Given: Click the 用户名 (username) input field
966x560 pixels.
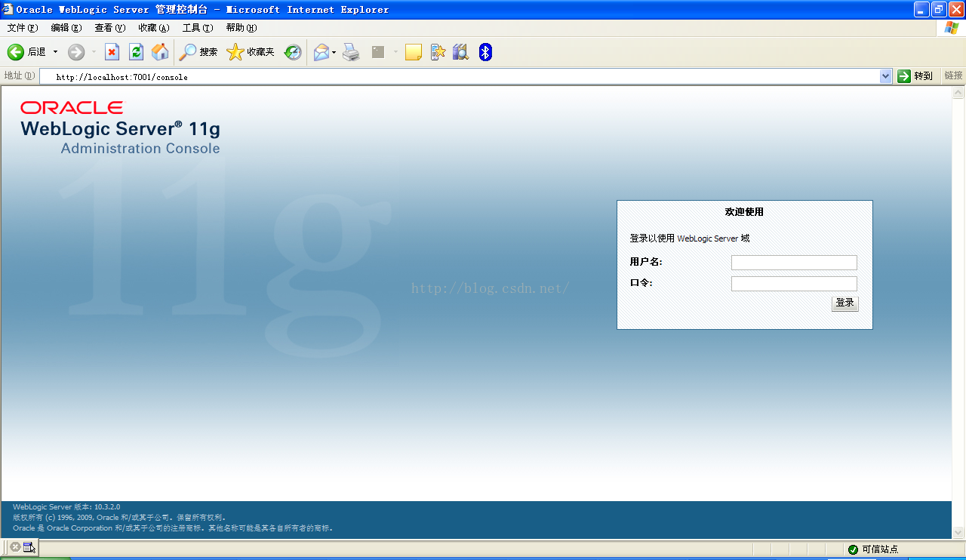Looking at the screenshot, I should point(794,263).
